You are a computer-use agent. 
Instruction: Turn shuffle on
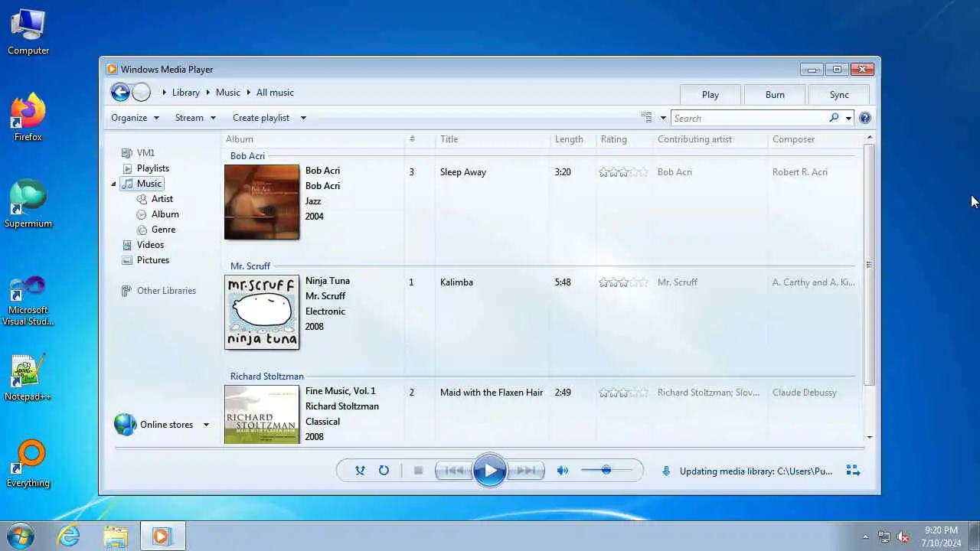pyautogui.click(x=360, y=471)
